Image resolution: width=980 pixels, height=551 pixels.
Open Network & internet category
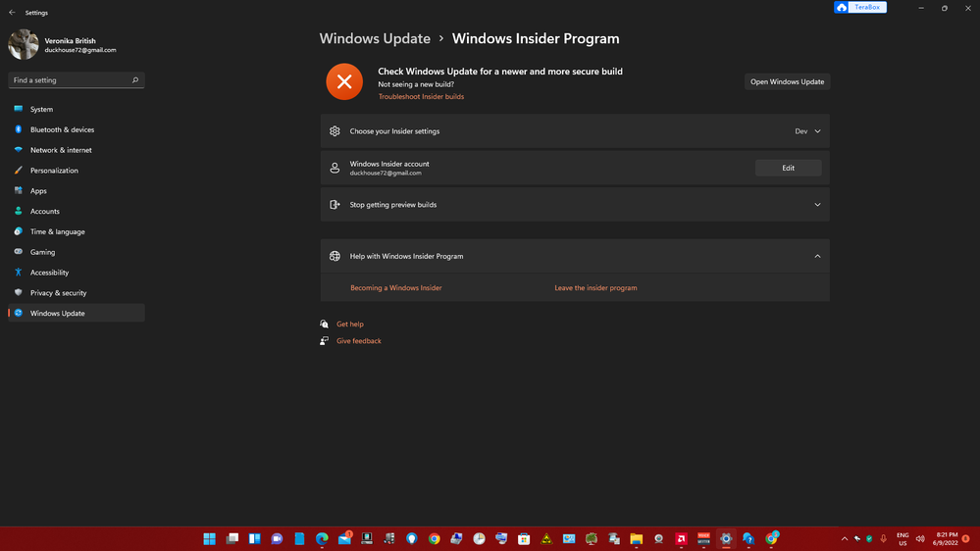[x=77, y=150]
